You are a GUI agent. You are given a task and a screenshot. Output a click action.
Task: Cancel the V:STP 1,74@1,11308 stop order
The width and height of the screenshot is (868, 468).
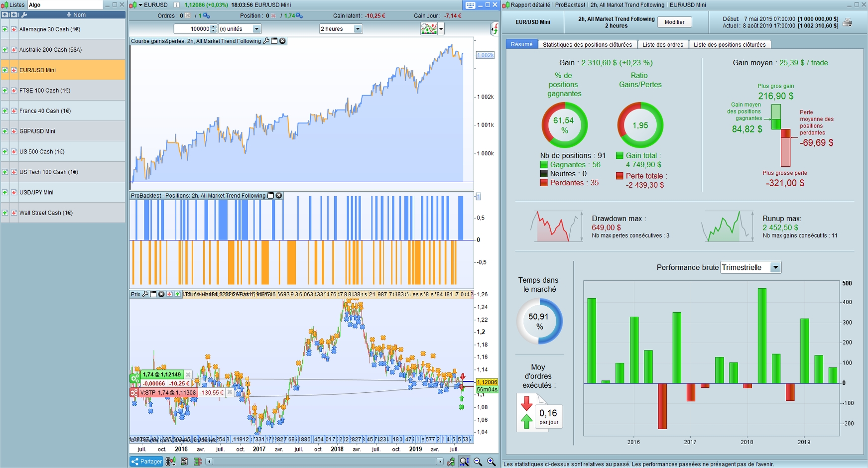(x=230, y=392)
